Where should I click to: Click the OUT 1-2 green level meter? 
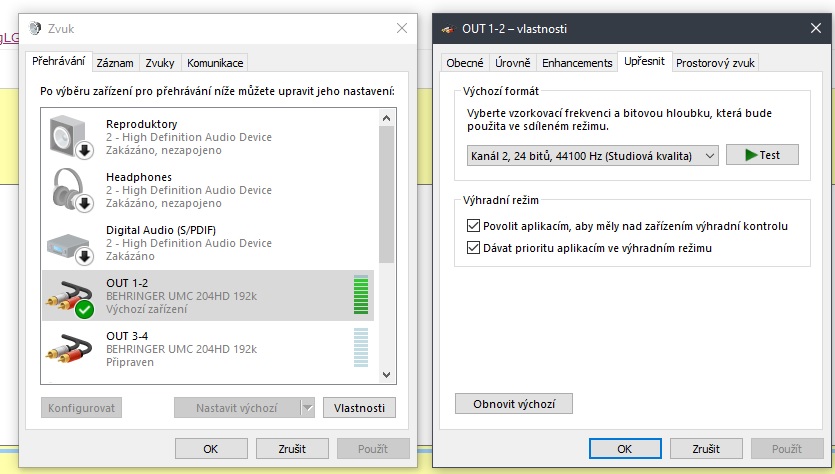click(x=361, y=296)
